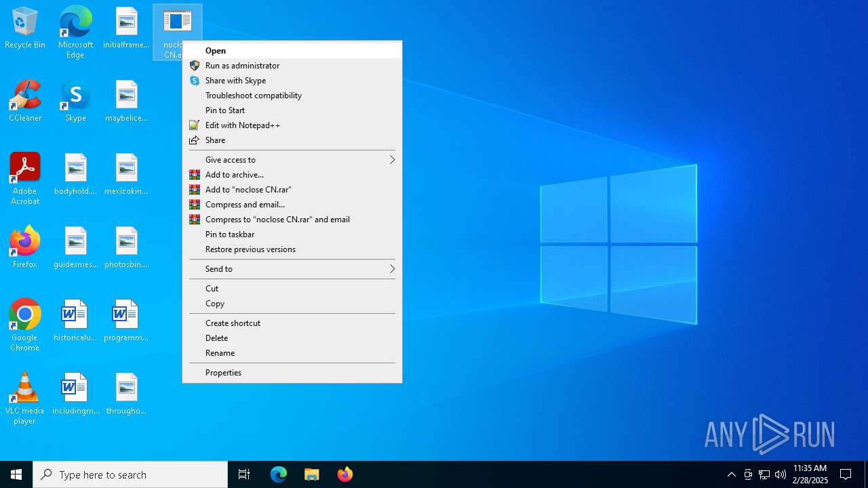Viewport: 868px width, 488px height.
Task: Select the througho image file icon
Action: pyautogui.click(x=126, y=394)
